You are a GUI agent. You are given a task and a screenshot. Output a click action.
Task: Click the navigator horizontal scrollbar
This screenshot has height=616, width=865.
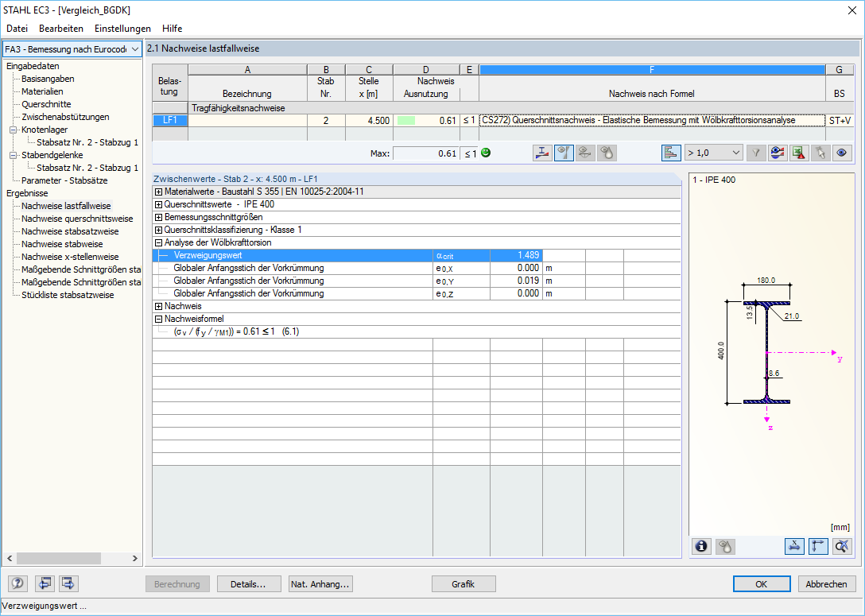tap(72, 558)
